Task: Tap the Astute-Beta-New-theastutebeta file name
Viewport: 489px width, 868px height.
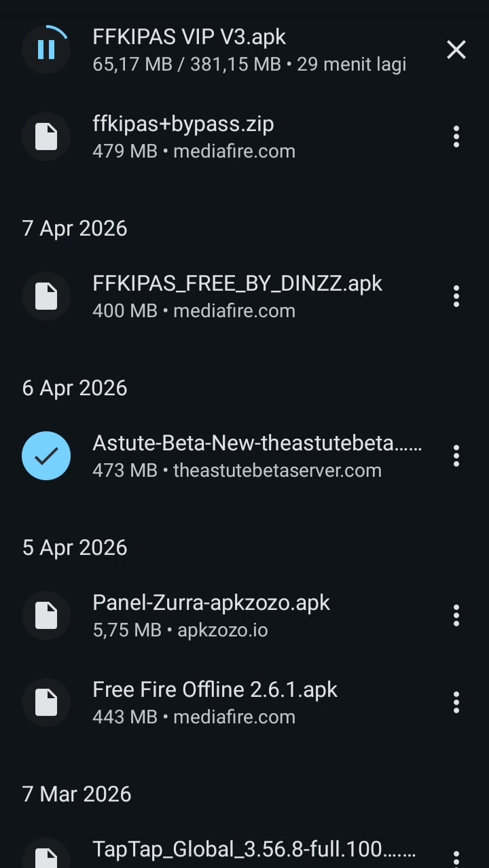Action: tap(257, 444)
